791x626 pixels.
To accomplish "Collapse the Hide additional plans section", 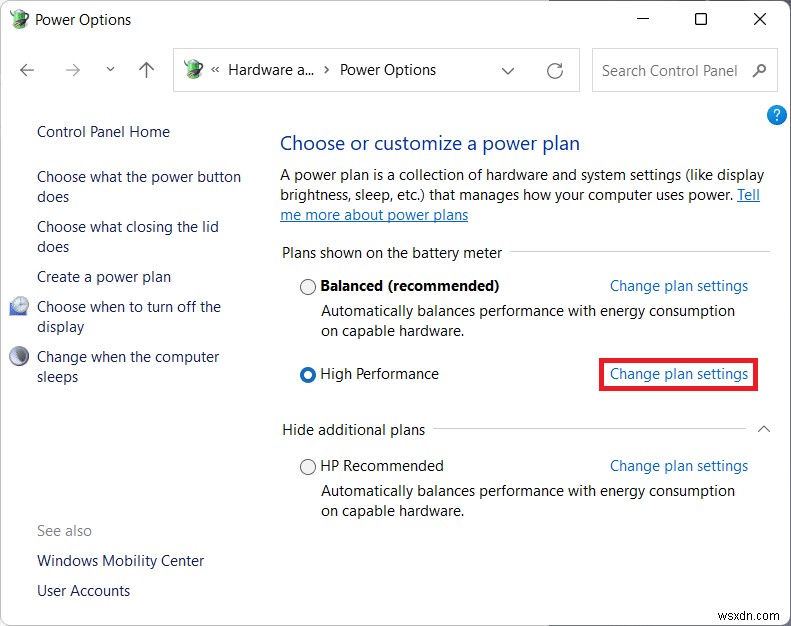I will 763,429.
